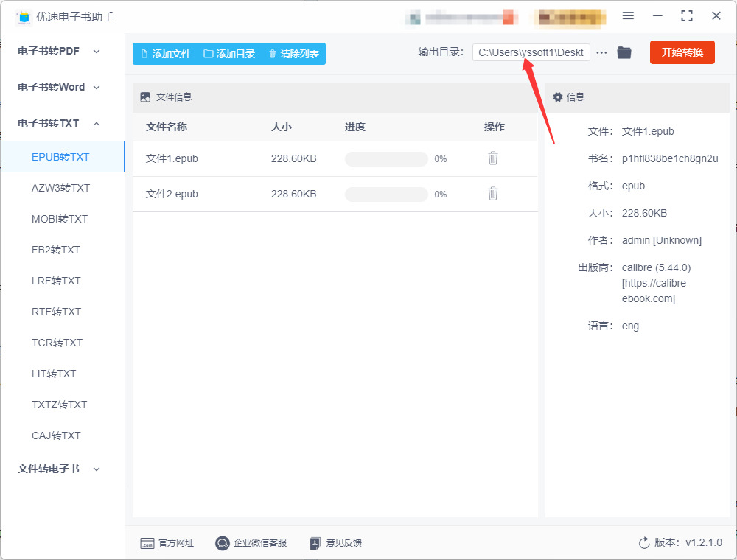Viewport: 737px width, 560px height.
Task: Click the 优速电子书助手 app logo icon
Action: tap(24, 17)
